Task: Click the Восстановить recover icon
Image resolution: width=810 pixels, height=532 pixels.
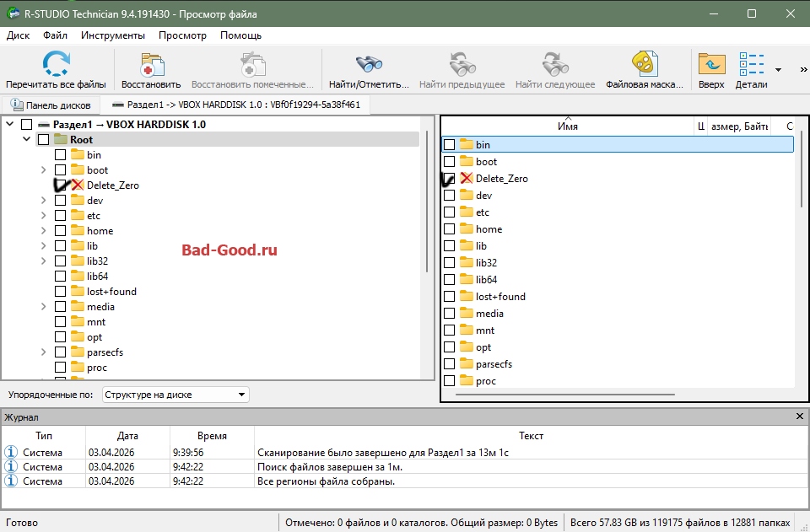Action: pyautogui.click(x=151, y=65)
